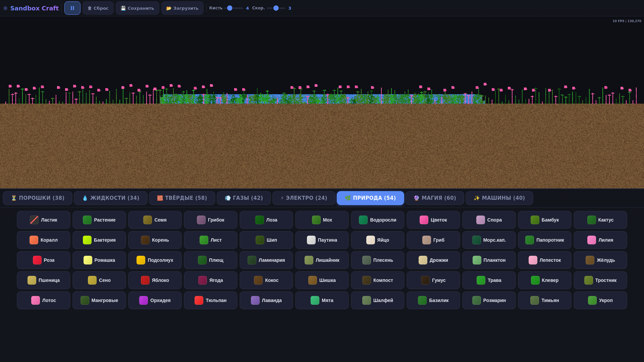644x362 pixels.
Task: Select the Пшеница element
Action: click(x=44, y=280)
